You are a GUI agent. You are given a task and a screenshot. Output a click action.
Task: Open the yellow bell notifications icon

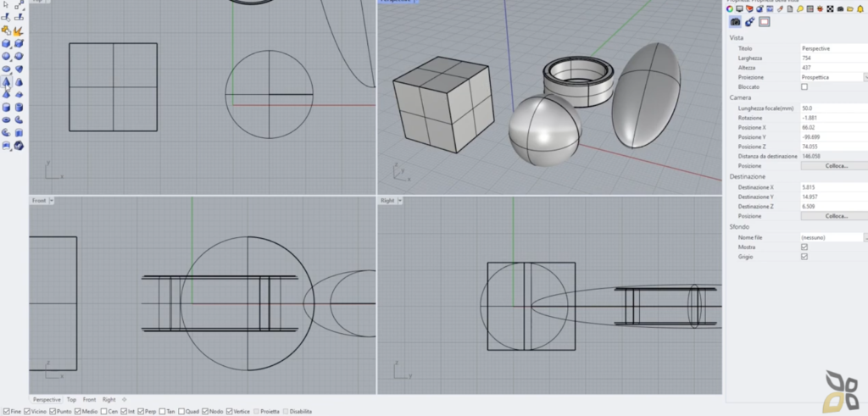pyautogui.click(x=860, y=8)
